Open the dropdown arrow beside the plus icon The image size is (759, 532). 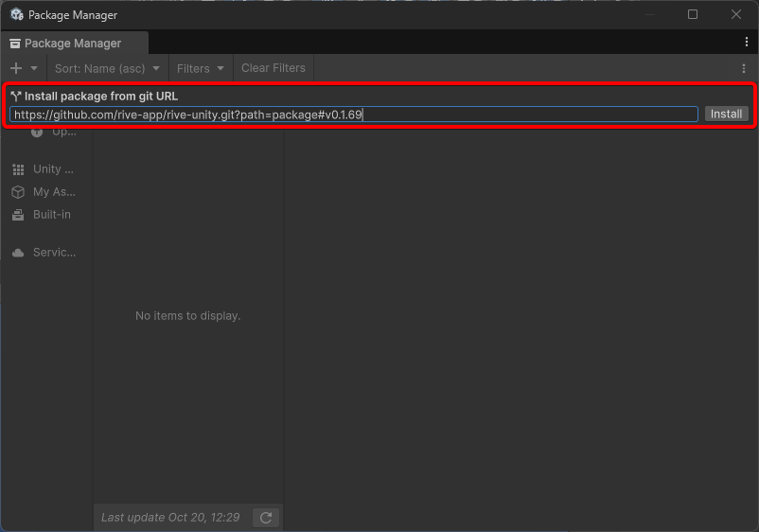[34, 68]
